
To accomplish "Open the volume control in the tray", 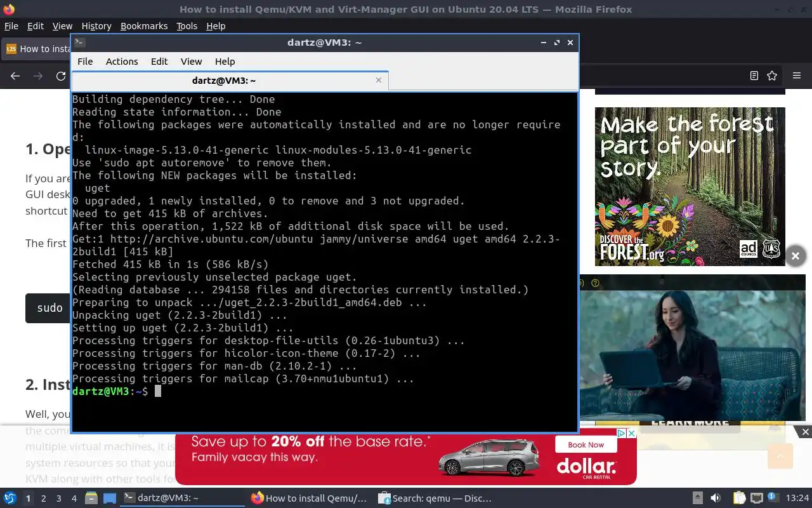I will tap(716, 498).
